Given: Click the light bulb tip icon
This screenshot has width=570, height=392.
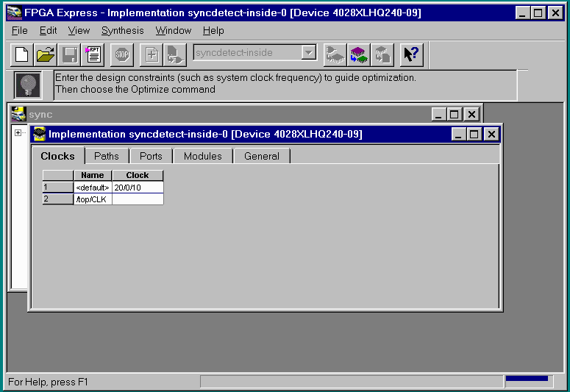Looking at the screenshot, I should tap(28, 85).
